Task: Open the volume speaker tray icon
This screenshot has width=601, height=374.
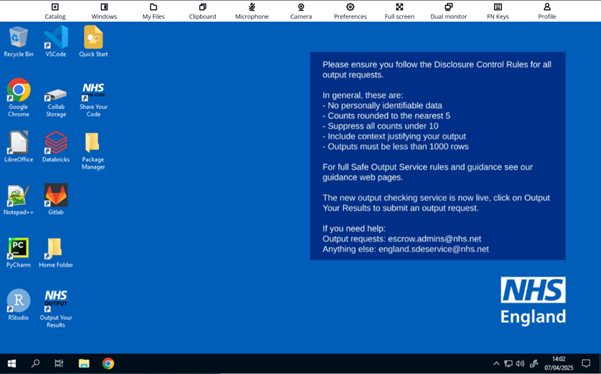Action: tap(520, 364)
